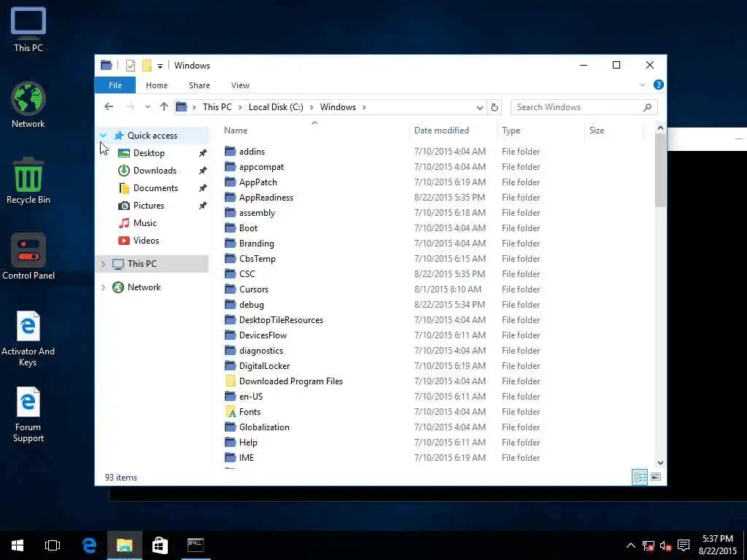Select the Globalization folder
The width and height of the screenshot is (747, 560).
(264, 427)
